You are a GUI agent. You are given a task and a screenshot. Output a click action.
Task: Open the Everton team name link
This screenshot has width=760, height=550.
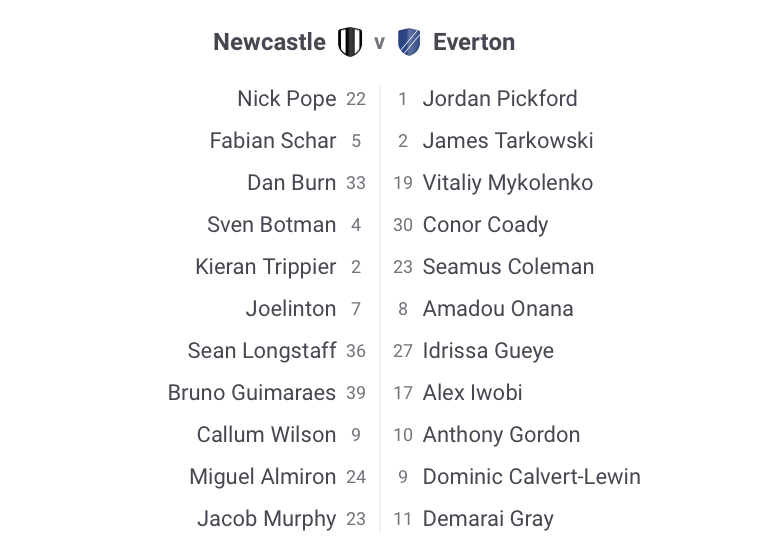tap(474, 42)
